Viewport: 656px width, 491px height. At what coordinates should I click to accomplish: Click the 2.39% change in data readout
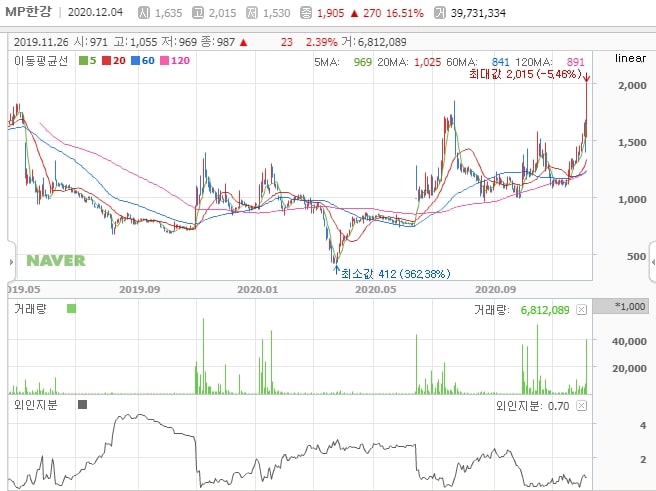[321, 42]
